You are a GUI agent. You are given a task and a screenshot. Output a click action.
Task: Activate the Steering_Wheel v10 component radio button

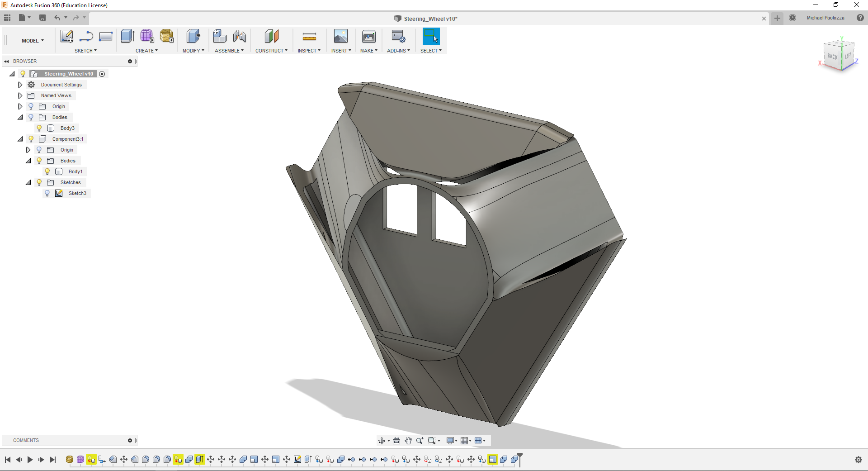point(102,74)
